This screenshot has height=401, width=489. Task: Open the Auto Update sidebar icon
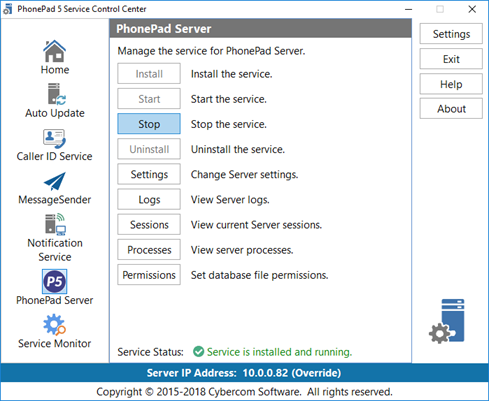[x=57, y=94]
